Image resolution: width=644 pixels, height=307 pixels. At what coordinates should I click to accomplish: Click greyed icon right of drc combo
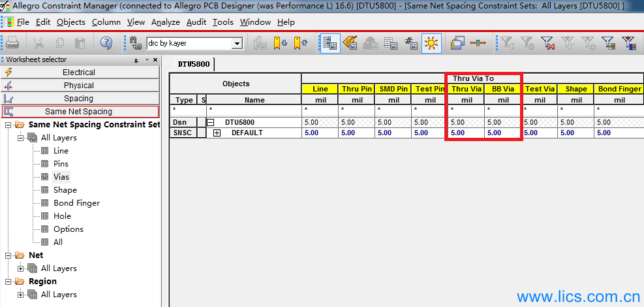260,42
